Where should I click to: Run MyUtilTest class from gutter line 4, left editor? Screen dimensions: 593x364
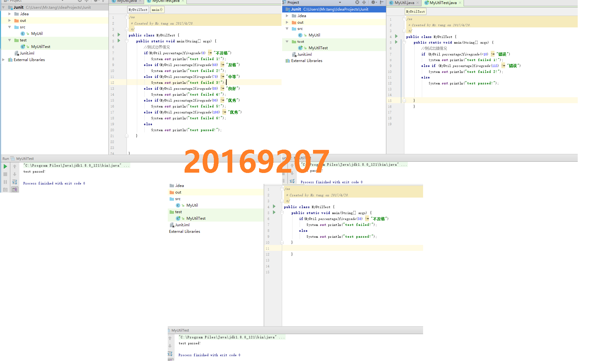(119, 35)
